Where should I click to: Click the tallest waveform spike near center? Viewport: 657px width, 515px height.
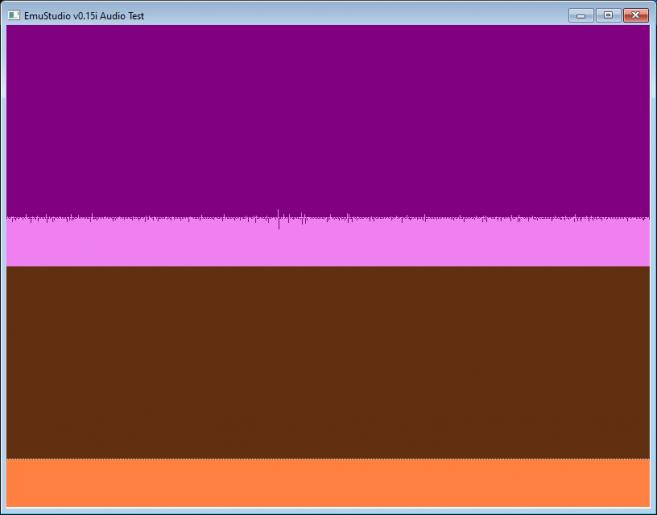pyautogui.click(x=279, y=218)
